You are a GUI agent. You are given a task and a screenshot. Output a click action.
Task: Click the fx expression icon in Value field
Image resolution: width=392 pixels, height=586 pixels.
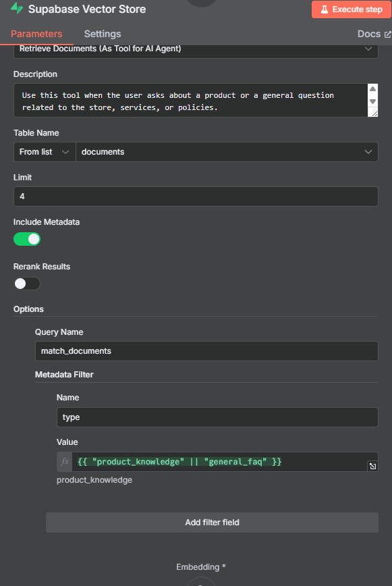65,462
